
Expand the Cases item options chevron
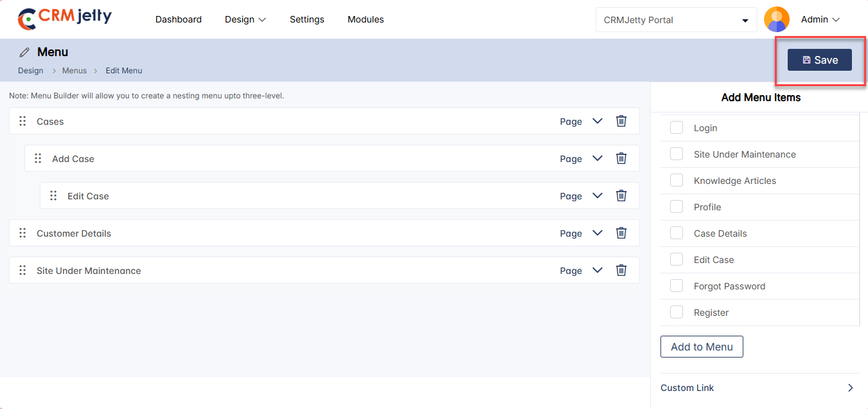click(x=598, y=121)
